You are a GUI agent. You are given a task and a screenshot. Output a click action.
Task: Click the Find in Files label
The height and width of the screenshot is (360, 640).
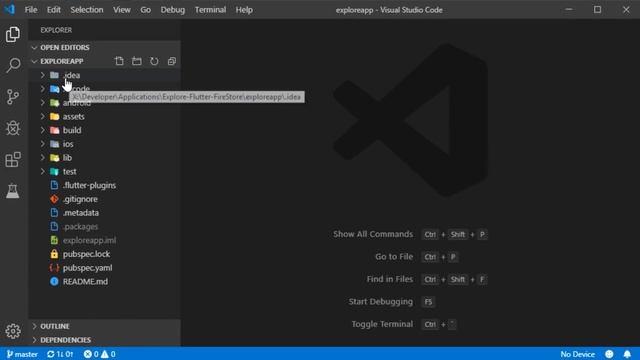coord(389,279)
